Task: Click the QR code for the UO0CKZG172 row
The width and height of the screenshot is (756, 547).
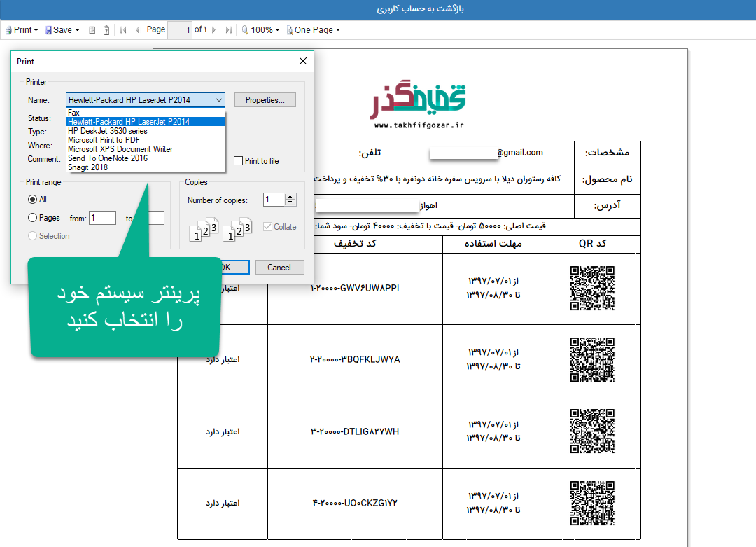Action: click(x=592, y=503)
